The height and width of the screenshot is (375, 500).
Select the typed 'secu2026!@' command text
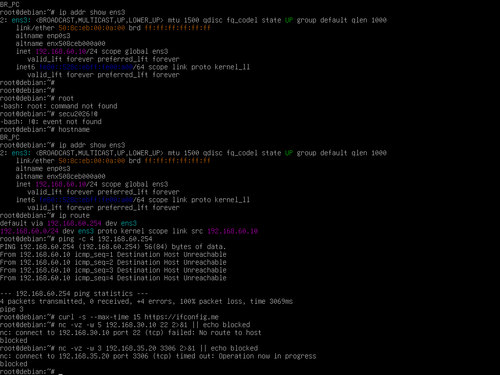tap(78, 114)
